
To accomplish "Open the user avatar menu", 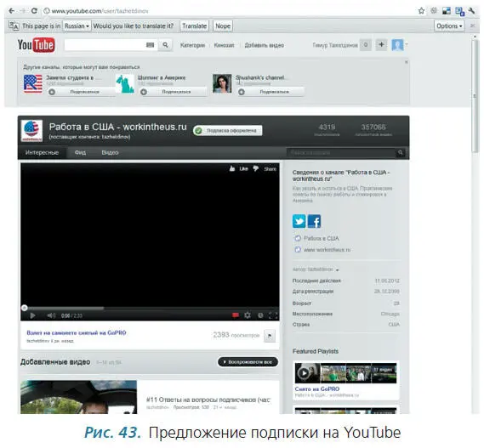I will pyautogui.click(x=397, y=45).
